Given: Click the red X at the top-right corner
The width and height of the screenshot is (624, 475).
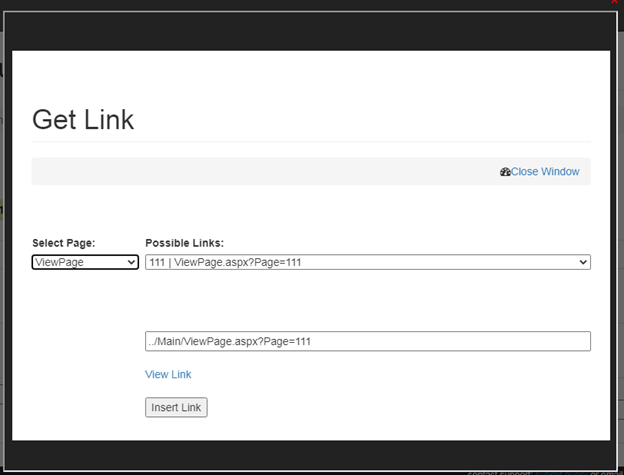Looking at the screenshot, I should click(x=614, y=3).
